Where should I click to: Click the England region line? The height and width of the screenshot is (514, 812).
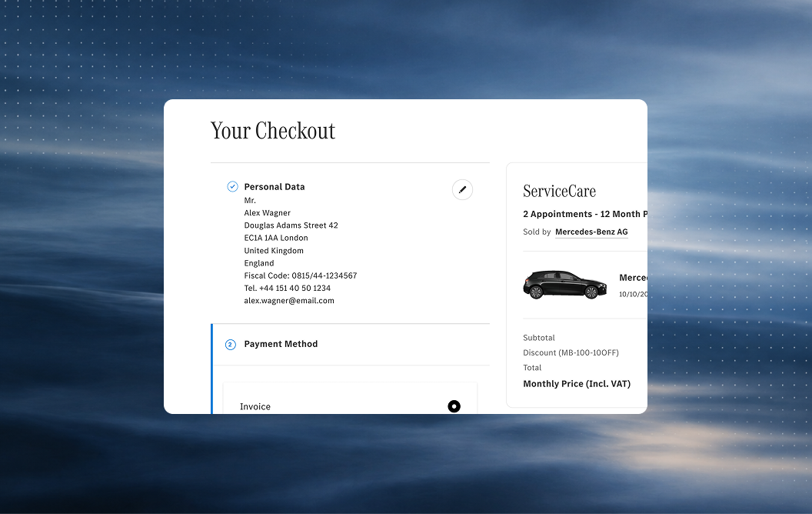coord(259,263)
